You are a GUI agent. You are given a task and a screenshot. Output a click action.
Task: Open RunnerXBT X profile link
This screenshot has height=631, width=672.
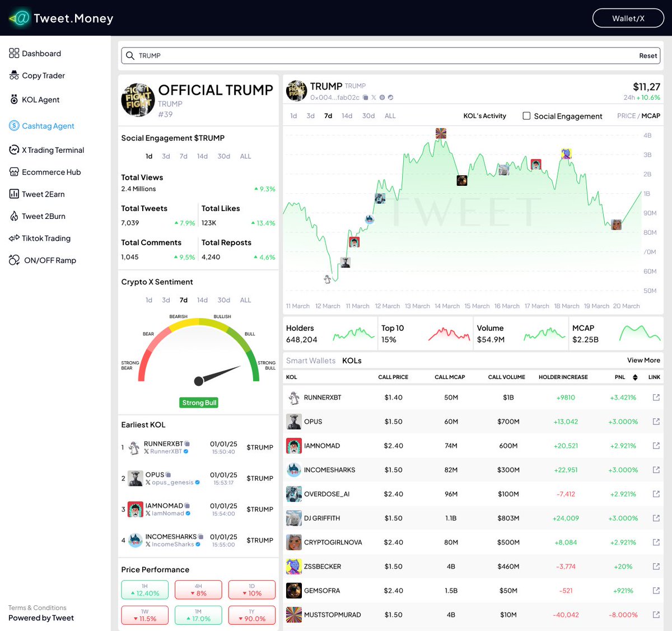(166, 451)
